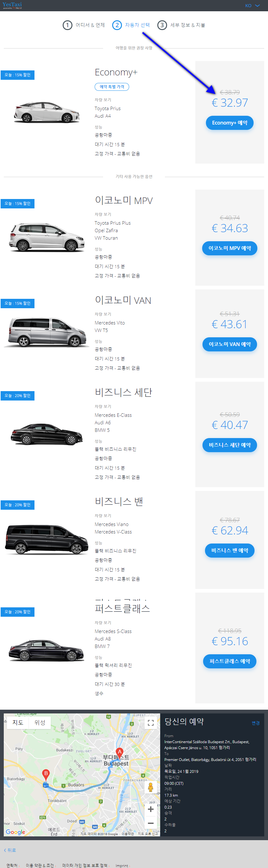The height and width of the screenshot is (868, 268).
Task: Click the 이코노미 MPV 예약 button
Action: [229, 248]
